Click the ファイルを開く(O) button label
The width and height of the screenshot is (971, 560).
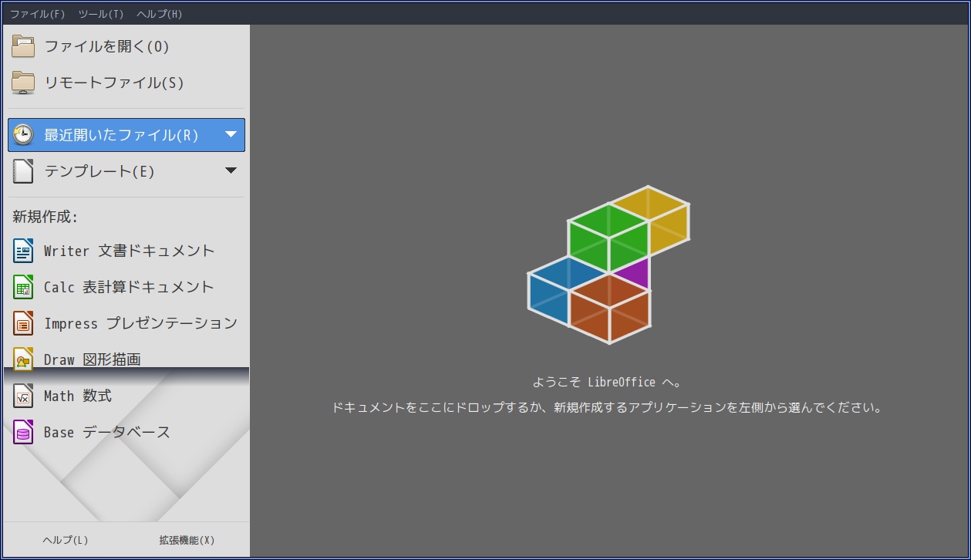point(106,46)
